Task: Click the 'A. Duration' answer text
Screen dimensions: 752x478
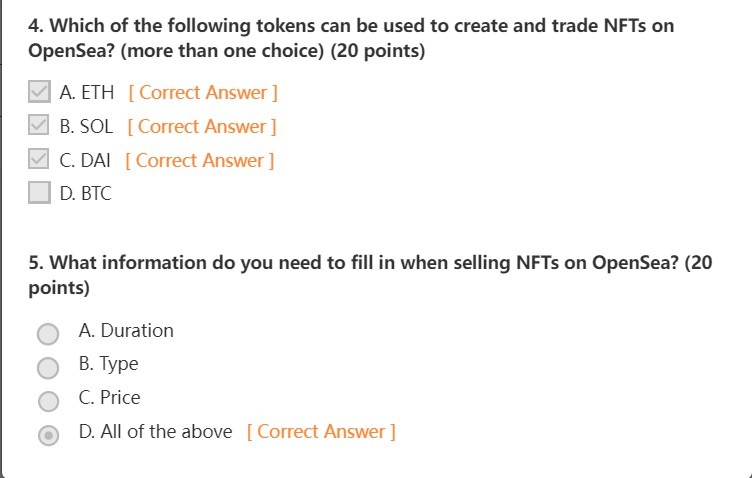Action: tap(126, 331)
